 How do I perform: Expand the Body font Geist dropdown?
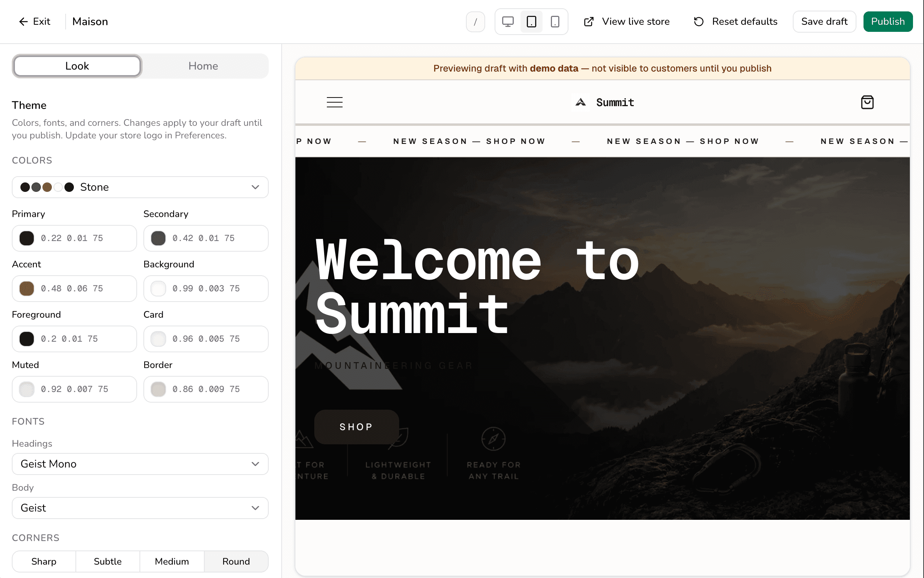[140, 508]
